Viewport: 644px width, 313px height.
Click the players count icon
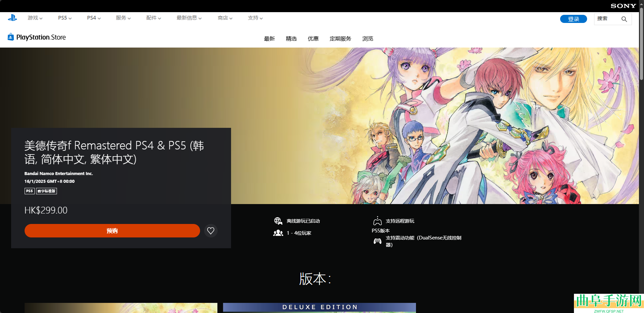tap(278, 233)
